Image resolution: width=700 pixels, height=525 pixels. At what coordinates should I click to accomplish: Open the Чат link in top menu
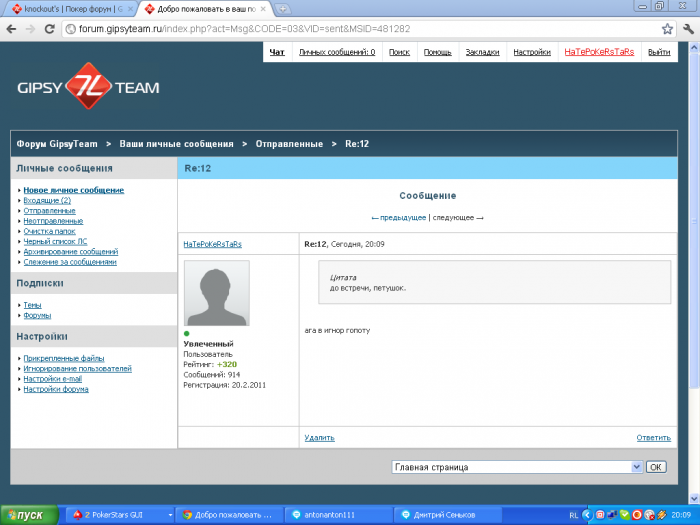coord(277,52)
